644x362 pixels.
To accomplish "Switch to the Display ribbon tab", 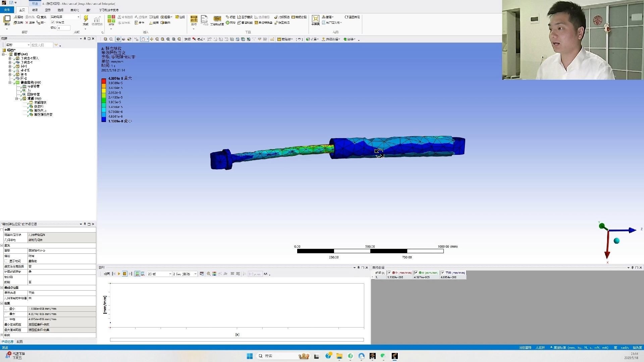I will [x=48, y=10].
